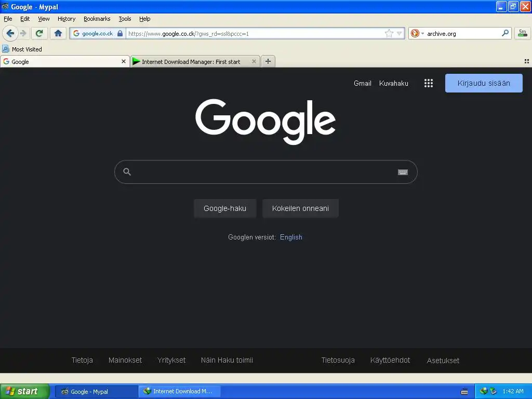Viewport: 532px width, 399px height.
Task: Open the Help menu
Action: tap(144, 19)
